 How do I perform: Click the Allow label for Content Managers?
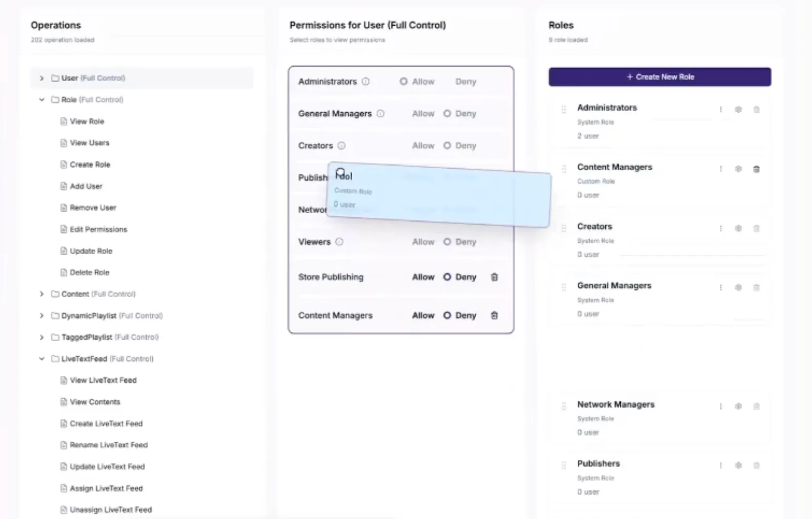point(423,316)
